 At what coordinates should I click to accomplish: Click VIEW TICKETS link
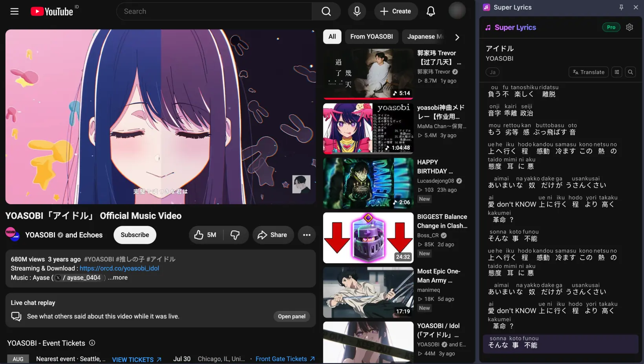pos(137,359)
